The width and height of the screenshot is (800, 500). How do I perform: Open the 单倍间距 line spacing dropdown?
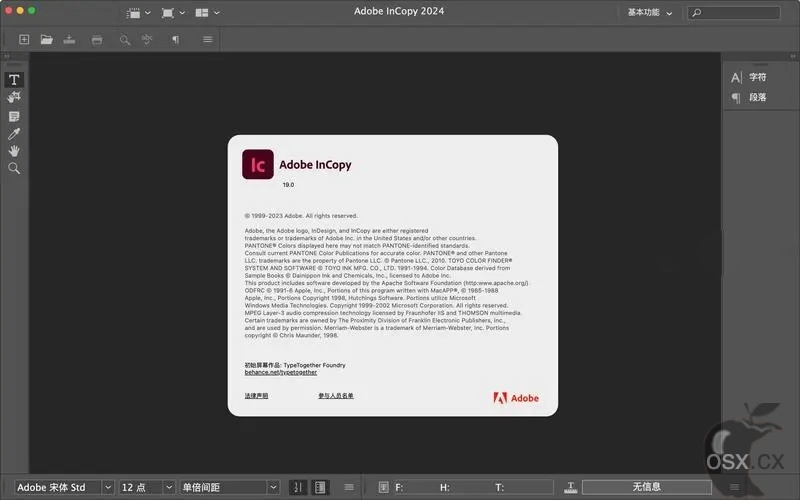(230, 487)
